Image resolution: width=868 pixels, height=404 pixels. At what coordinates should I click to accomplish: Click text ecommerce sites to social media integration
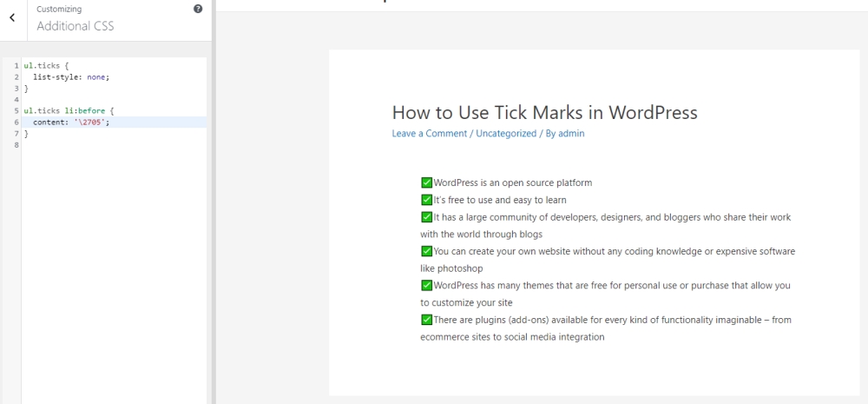click(x=512, y=337)
